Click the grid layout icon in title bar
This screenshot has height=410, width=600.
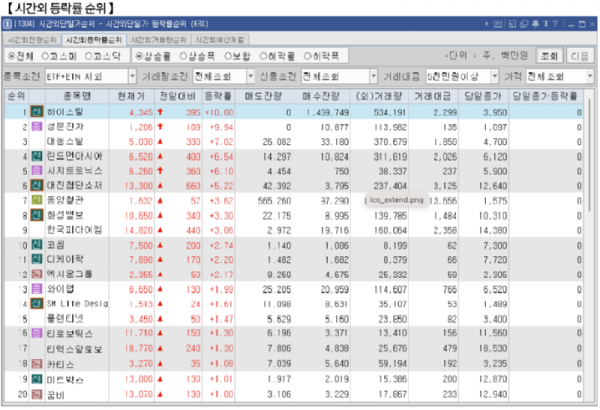pos(498,24)
